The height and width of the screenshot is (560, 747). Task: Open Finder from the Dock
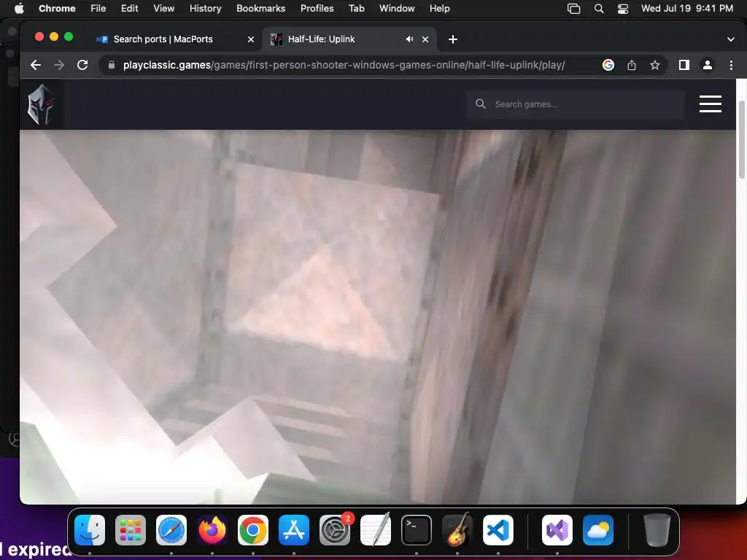coord(90,530)
